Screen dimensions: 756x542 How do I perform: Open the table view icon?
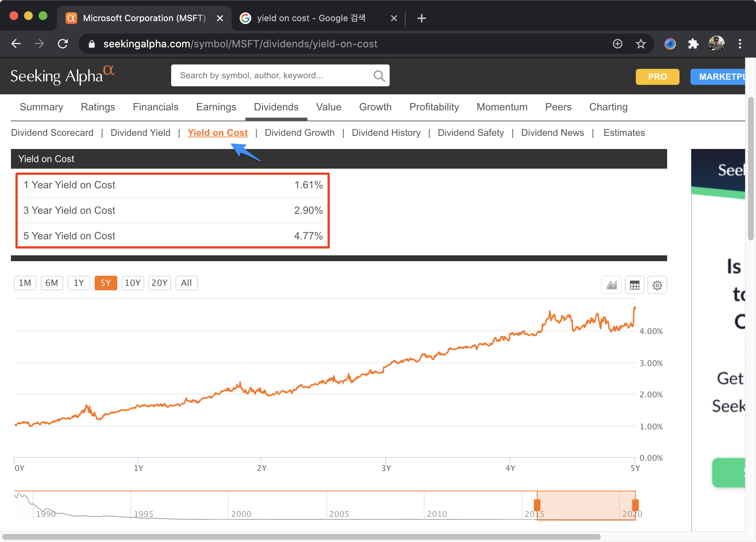(x=634, y=285)
